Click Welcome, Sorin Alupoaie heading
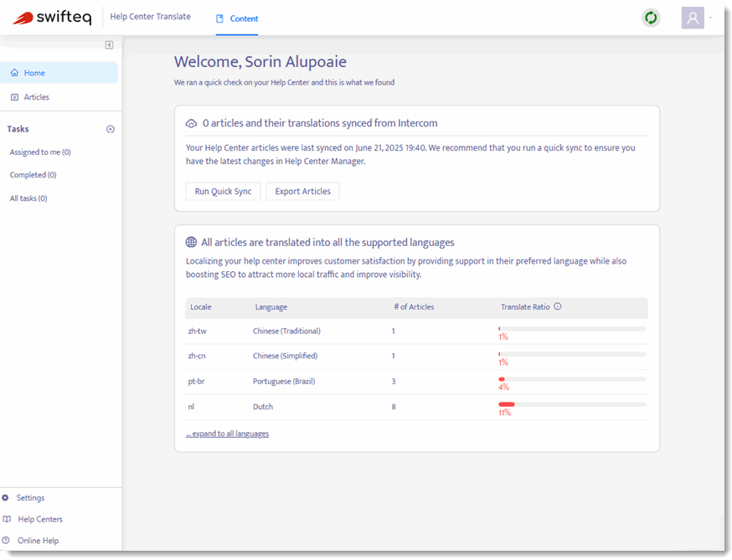Image resolution: width=732 pixels, height=560 pixels. click(x=260, y=62)
